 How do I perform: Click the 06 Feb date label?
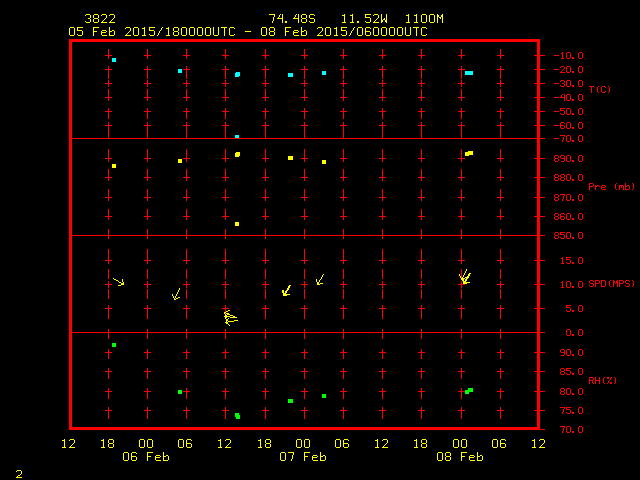pyautogui.click(x=146, y=457)
